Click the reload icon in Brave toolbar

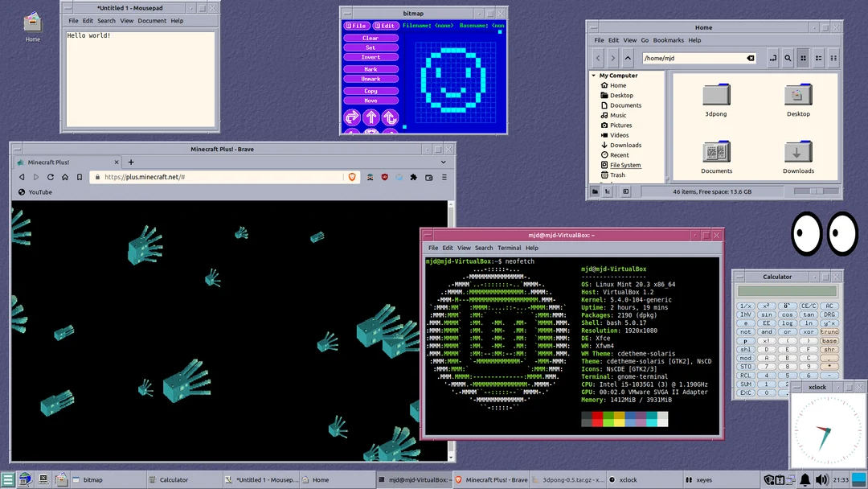click(50, 177)
